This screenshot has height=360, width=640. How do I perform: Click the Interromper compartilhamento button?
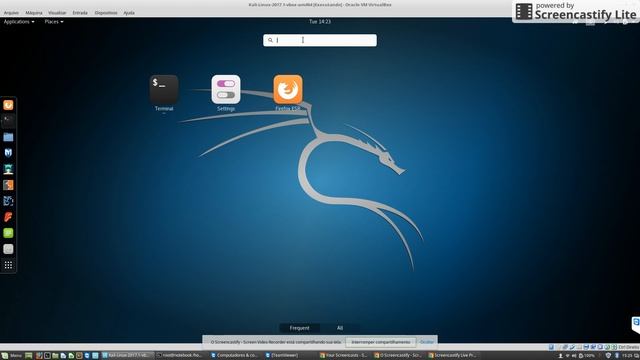tap(380, 342)
